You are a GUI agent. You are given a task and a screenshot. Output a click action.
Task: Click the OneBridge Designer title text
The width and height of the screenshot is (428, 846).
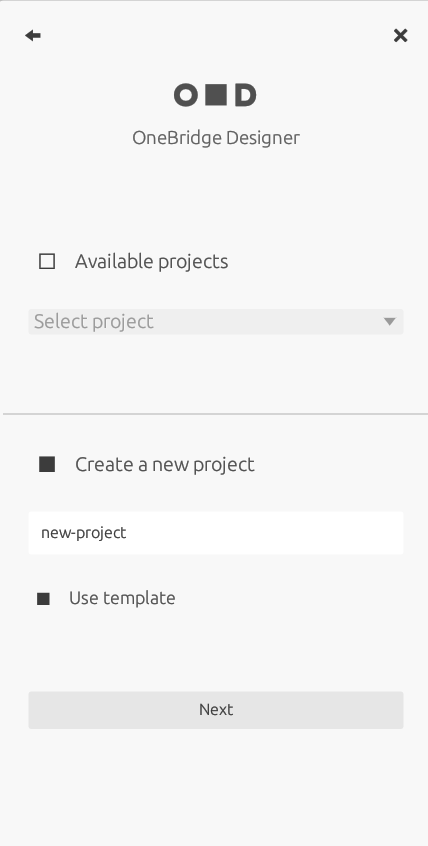pyautogui.click(x=216, y=138)
